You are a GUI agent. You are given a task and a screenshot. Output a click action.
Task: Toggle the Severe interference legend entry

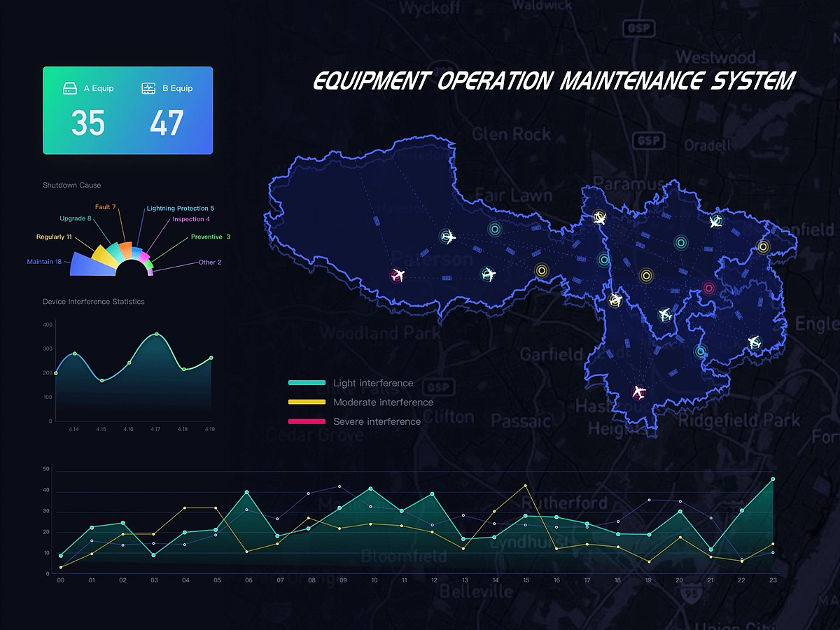[377, 421]
